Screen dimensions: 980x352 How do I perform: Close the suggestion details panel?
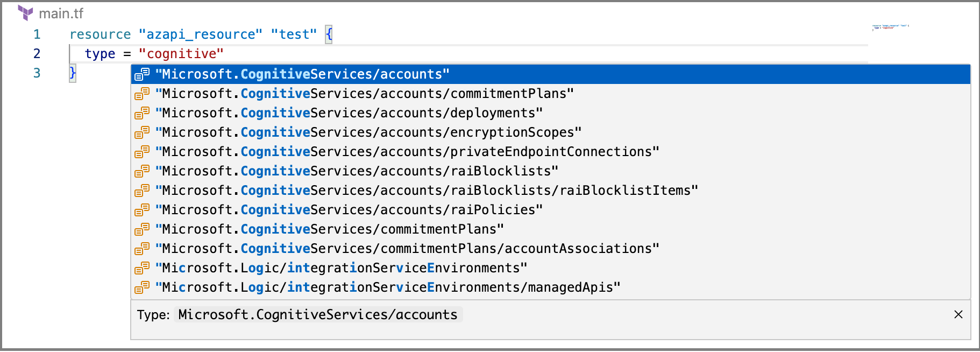958,314
